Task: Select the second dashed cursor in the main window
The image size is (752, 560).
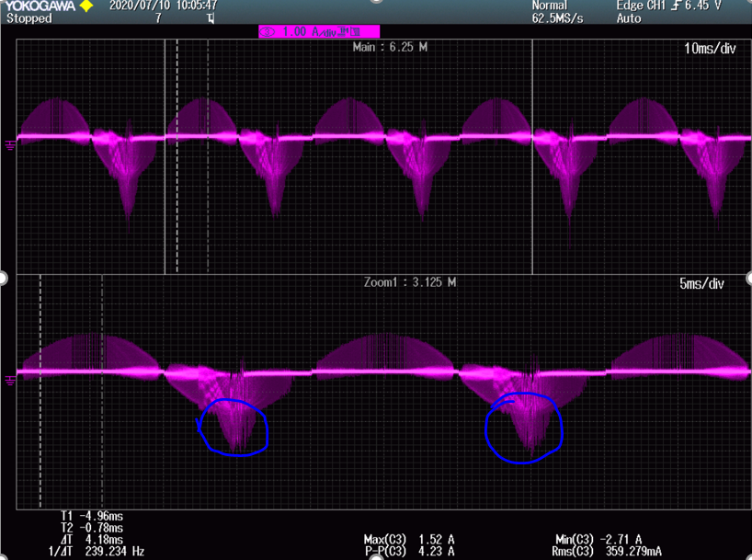Action: [x=208, y=156]
